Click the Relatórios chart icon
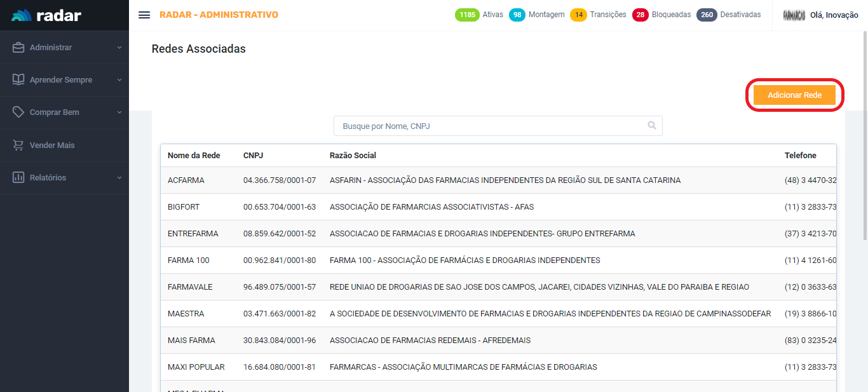Screen dimensions: 868x392 (18, 178)
